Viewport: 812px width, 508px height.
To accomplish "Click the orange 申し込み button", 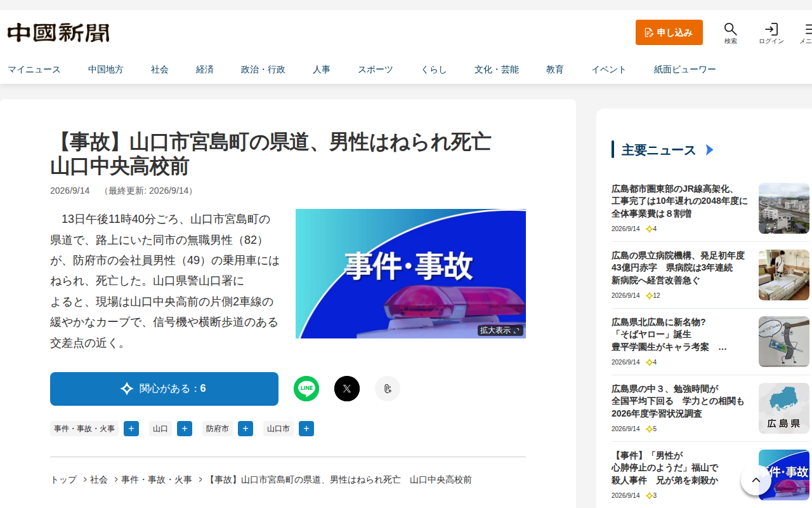I will [x=669, y=32].
